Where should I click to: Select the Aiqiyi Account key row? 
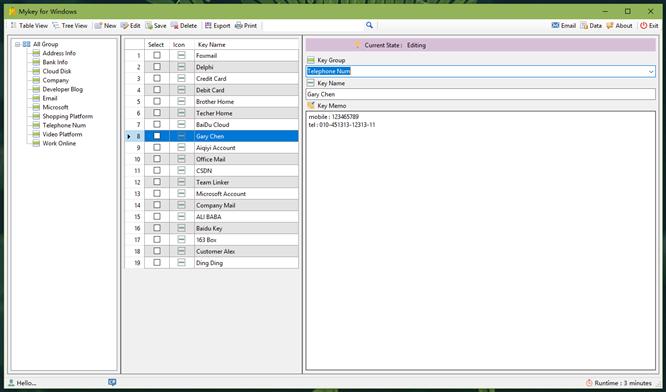pyautogui.click(x=246, y=147)
